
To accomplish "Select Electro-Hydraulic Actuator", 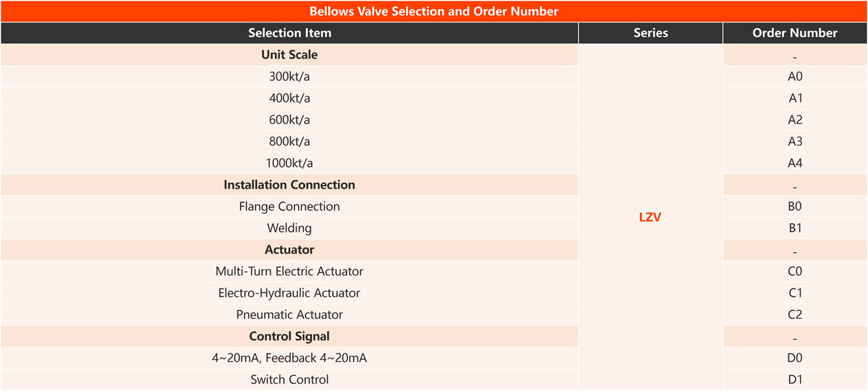I will pyautogui.click(x=289, y=293).
